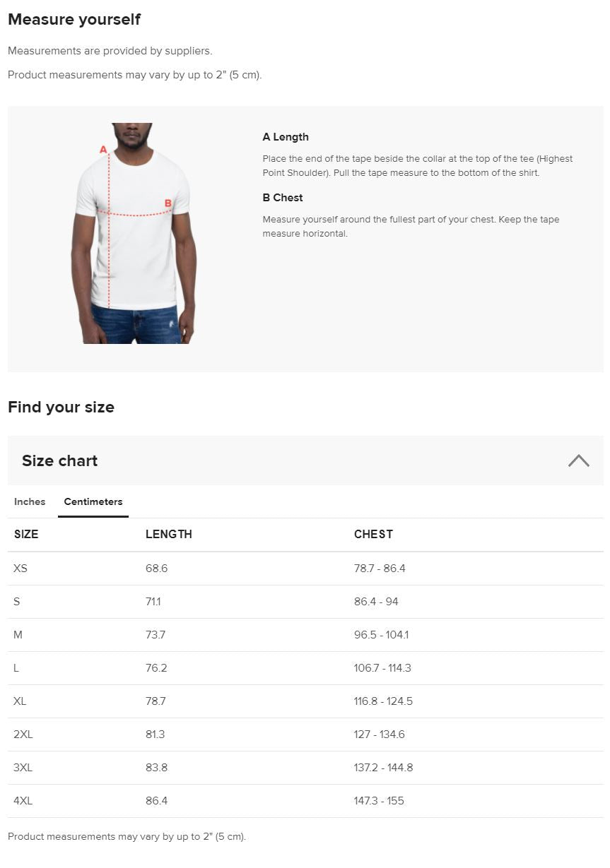Click the L length value 76.2

click(156, 667)
